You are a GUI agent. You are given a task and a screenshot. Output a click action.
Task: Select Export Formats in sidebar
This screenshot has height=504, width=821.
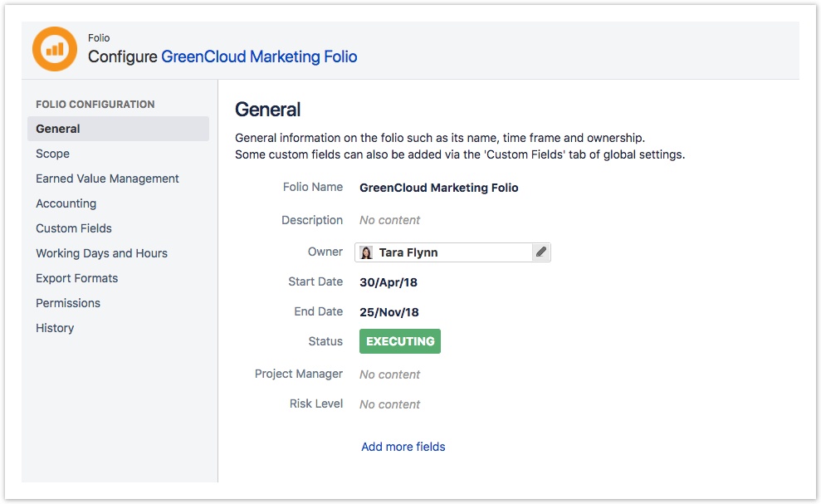76,278
